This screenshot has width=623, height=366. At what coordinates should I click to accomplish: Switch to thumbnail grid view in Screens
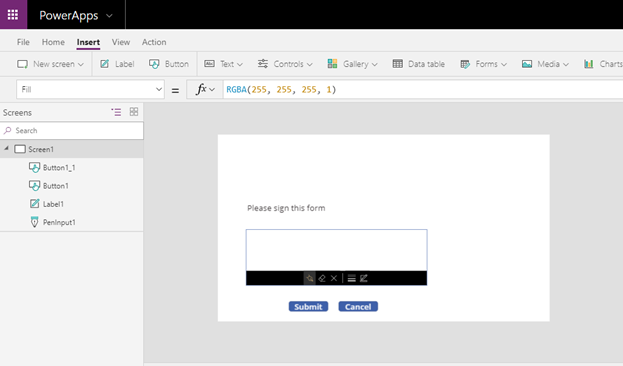134,112
